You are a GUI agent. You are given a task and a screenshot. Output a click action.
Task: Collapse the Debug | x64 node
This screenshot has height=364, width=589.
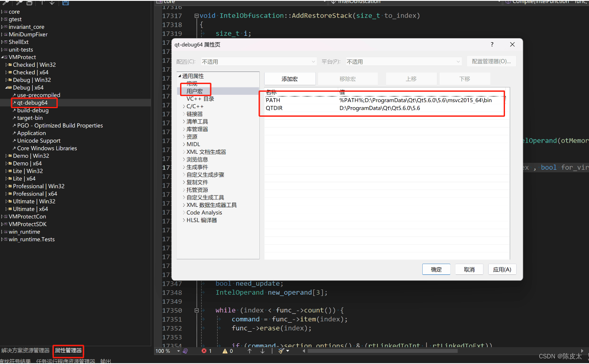6,87
